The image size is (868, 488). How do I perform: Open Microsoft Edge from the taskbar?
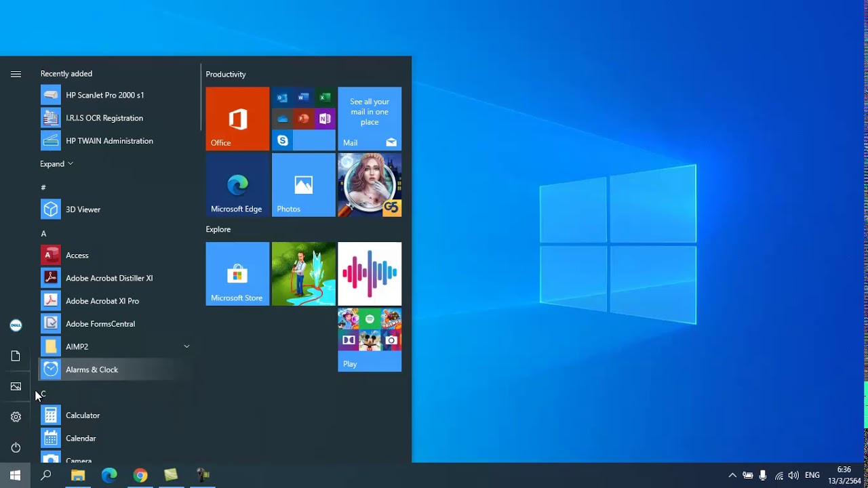109,475
